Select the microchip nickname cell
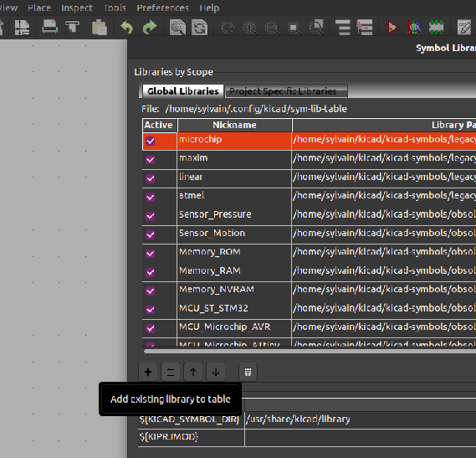The height and width of the screenshot is (458, 476). (x=234, y=141)
